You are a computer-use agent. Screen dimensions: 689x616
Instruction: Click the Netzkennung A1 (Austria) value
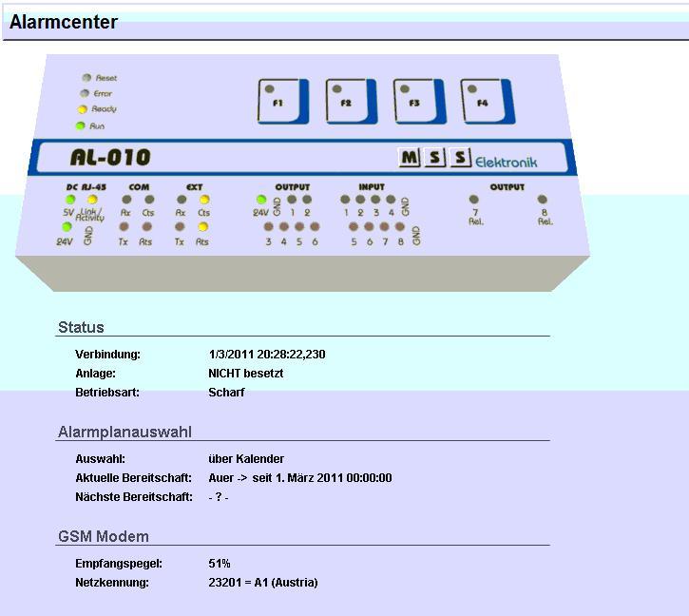262,583
